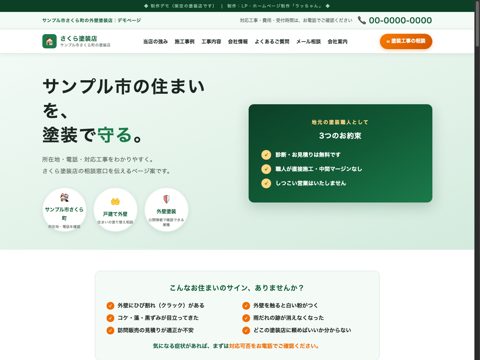Open the よくあるご質問 navigation item

(272, 42)
